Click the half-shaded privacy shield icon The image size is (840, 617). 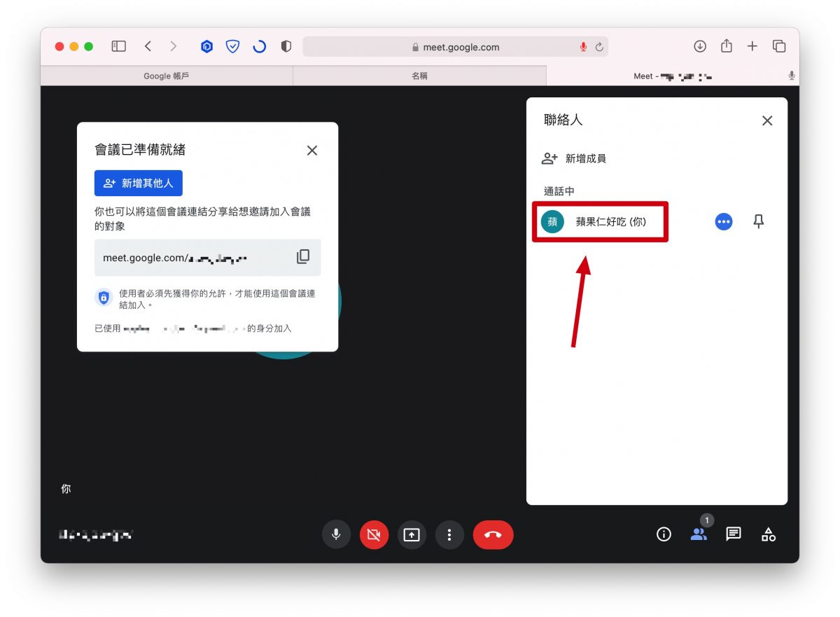286,46
